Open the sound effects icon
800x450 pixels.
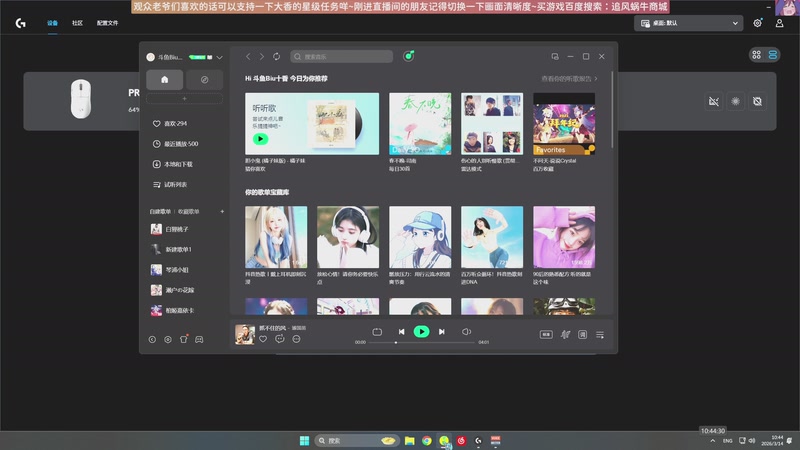tap(565, 335)
